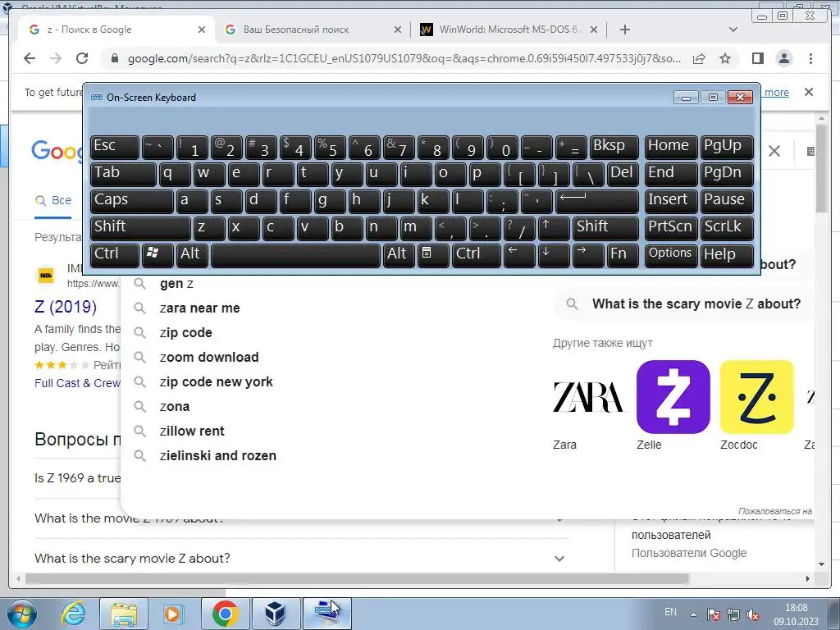Click the Esc key on On-Screen Keyboard
Viewport: 840px width, 630px height.
(x=114, y=148)
